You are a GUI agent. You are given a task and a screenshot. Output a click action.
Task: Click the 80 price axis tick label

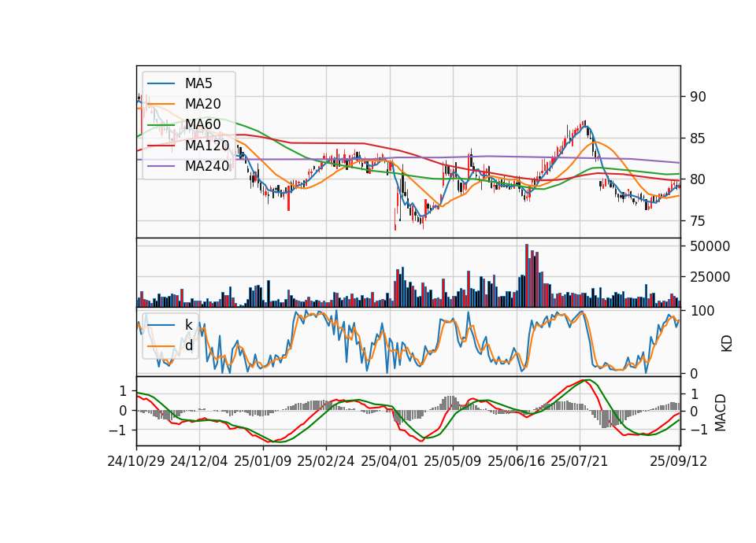point(698,179)
